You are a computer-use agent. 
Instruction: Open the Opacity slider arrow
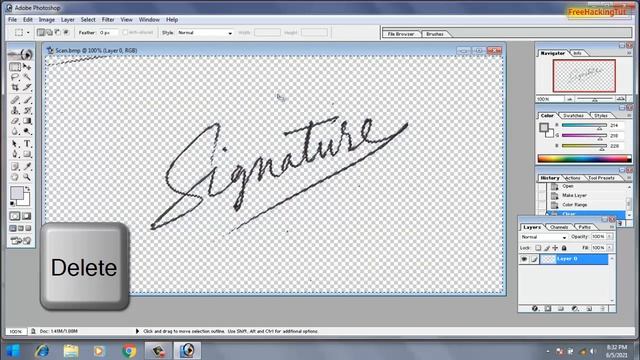(x=609, y=237)
